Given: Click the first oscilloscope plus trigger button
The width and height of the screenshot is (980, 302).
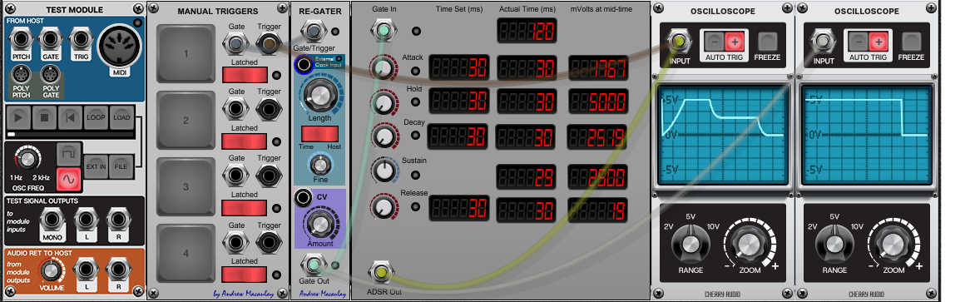Looking at the screenshot, I should [x=735, y=42].
